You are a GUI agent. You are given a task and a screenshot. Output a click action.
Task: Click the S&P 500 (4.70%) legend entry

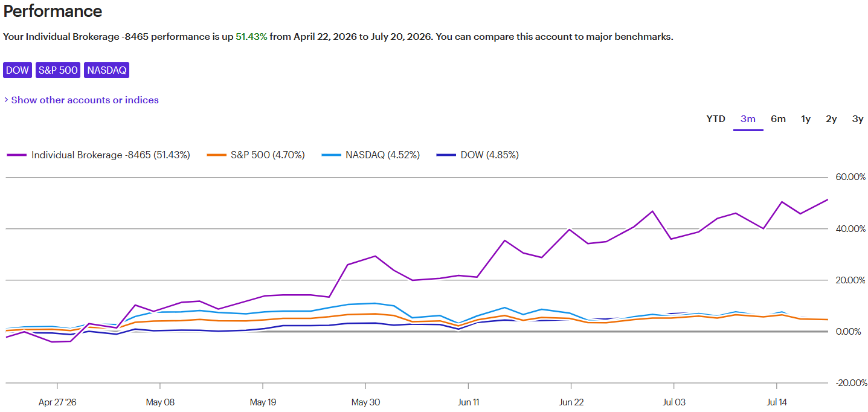256,155
